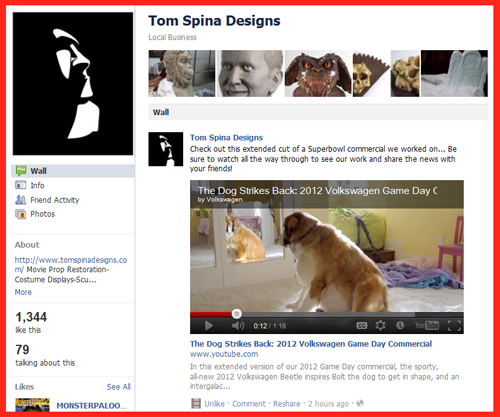Expand About with the More link
The image size is (500, 417).
pos(23,292)
